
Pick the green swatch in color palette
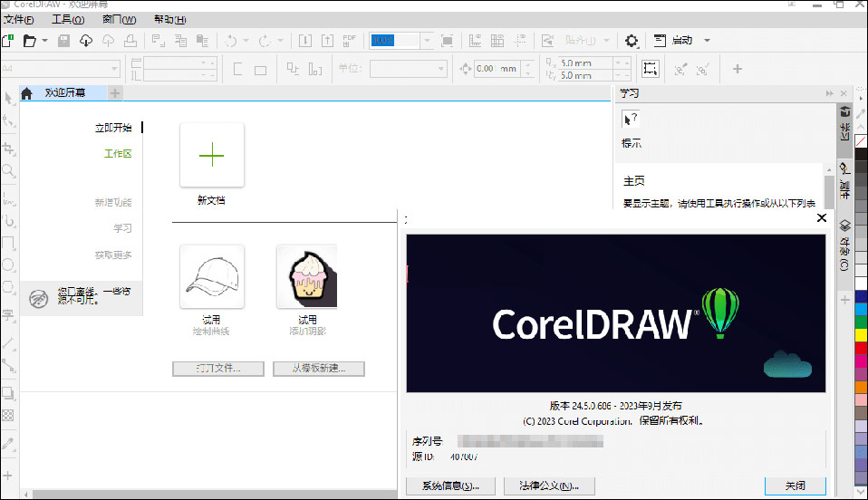862,322
